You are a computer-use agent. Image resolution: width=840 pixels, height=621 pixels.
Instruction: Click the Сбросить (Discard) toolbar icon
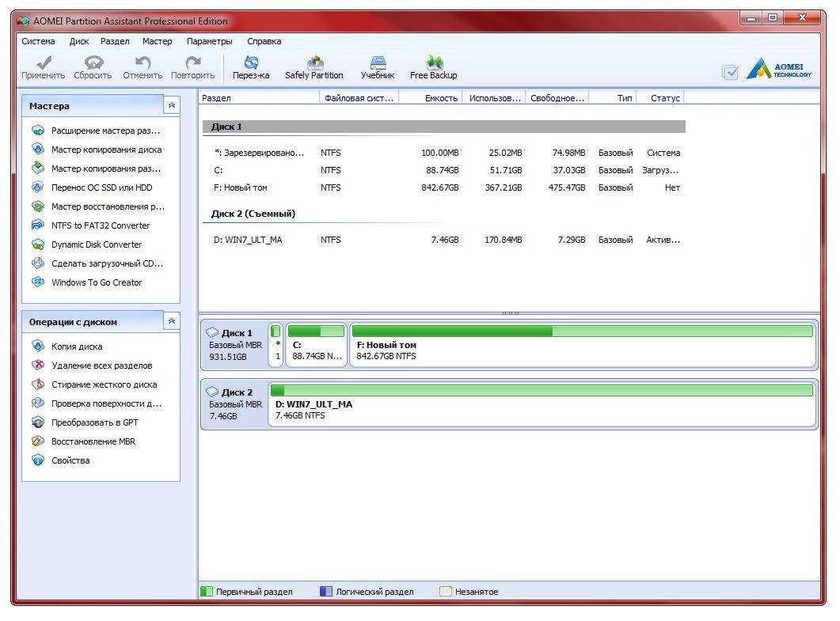93,62
